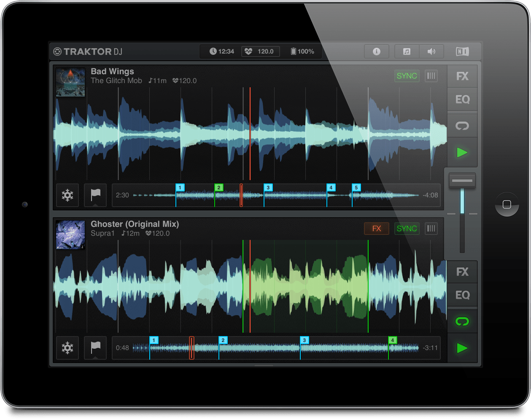531x420 pixels.
Task: Jump to cue point 4 on Bad Wings
Action: coord(331,188)
